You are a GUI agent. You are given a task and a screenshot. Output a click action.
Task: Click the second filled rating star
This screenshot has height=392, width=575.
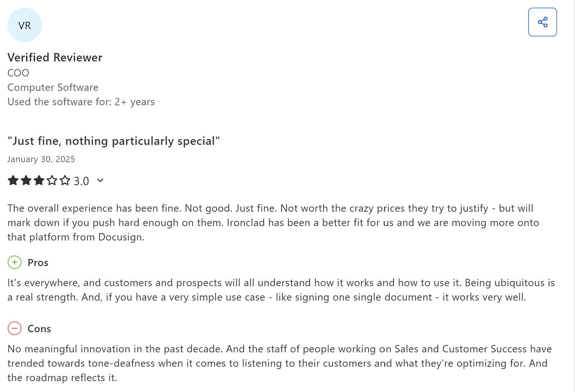pyautogui.click(x=26, y=180)
